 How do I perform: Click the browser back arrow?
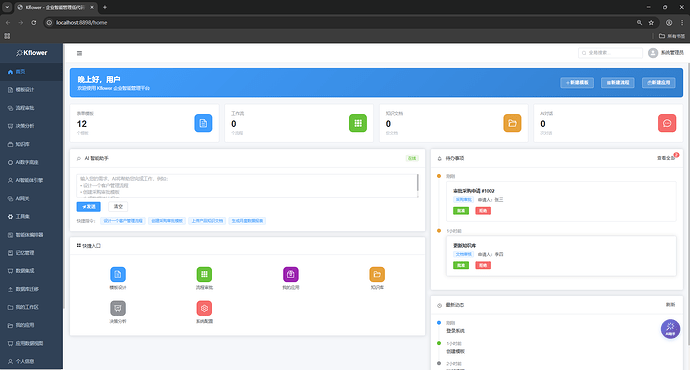click(x=8, y=22)
